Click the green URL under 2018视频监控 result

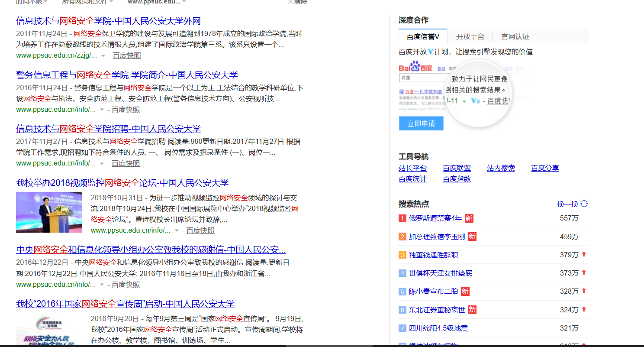(x=131, y=230)
